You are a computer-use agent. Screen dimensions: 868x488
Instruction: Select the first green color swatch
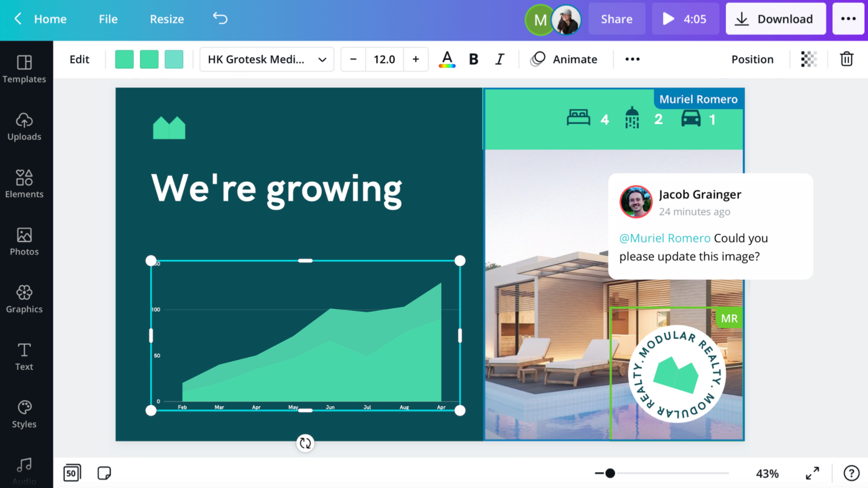pyautogui.click(x=124, y=59)
